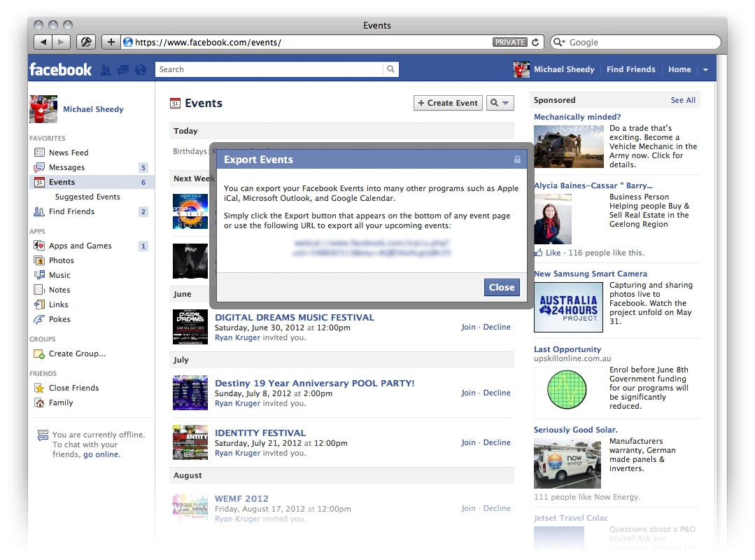Click the Events calendar icon beside page heading
755x560 pixels.
[175, 103]
